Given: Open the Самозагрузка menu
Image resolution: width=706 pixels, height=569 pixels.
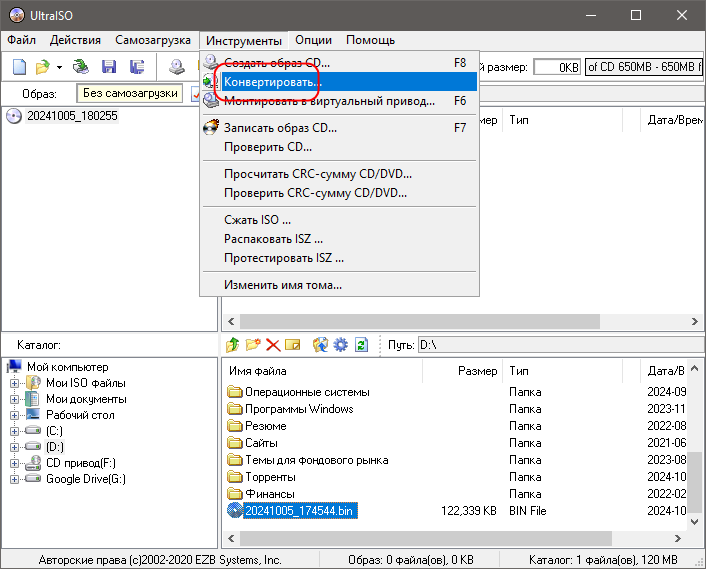Looking at the screenshot, I should [x=153, y=40].
